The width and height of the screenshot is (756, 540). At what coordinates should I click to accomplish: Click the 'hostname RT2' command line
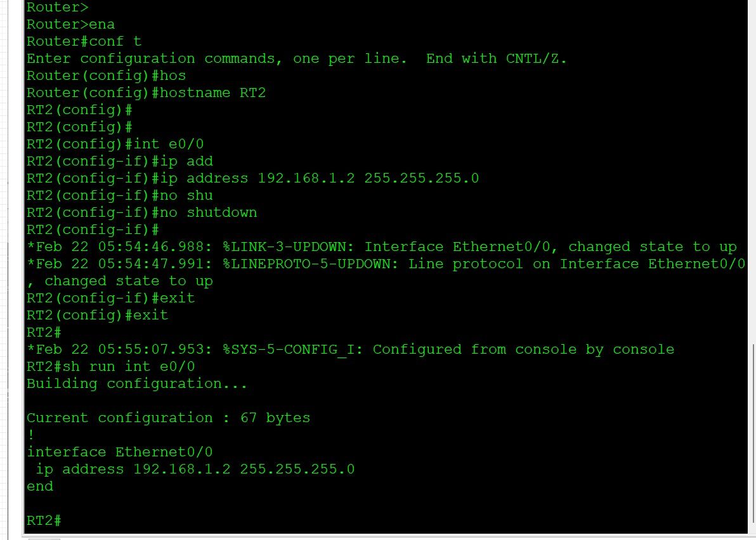tap(146, 93)
